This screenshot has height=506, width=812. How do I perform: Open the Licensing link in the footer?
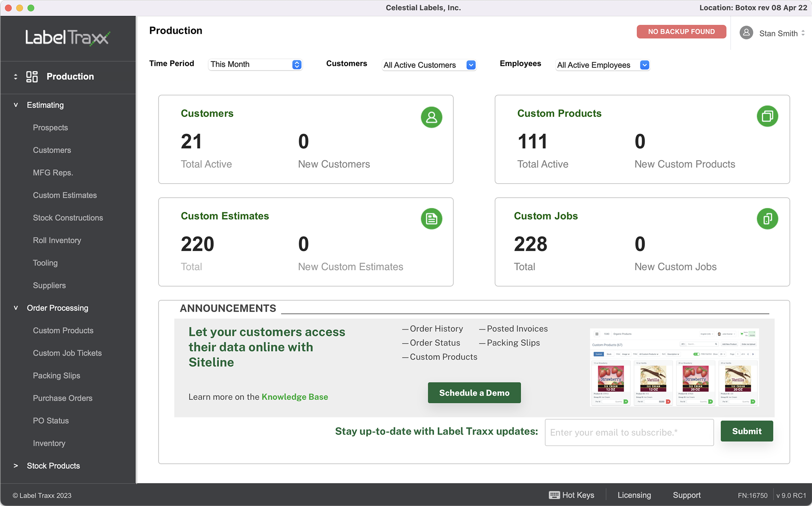point(634,495)
